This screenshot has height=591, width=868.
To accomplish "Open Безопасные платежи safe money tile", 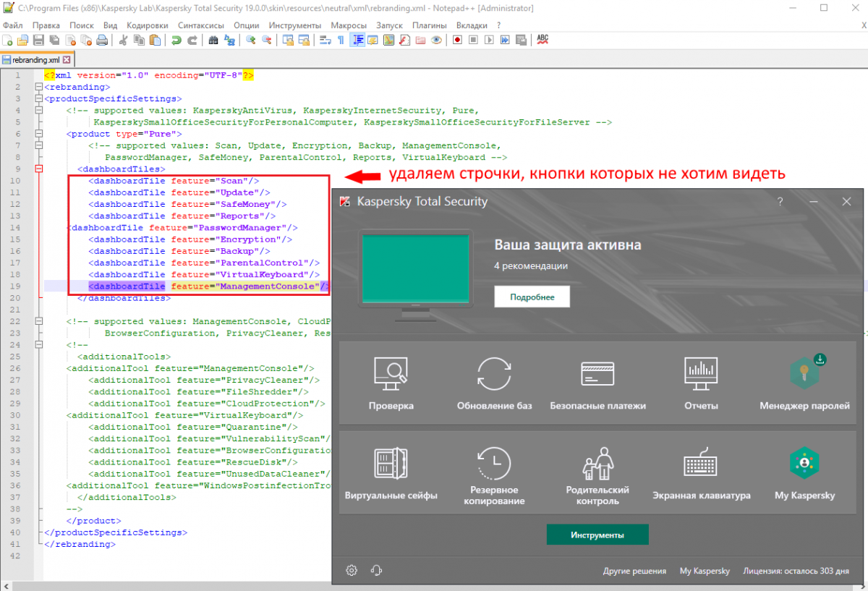I will (x=597, y=384).
